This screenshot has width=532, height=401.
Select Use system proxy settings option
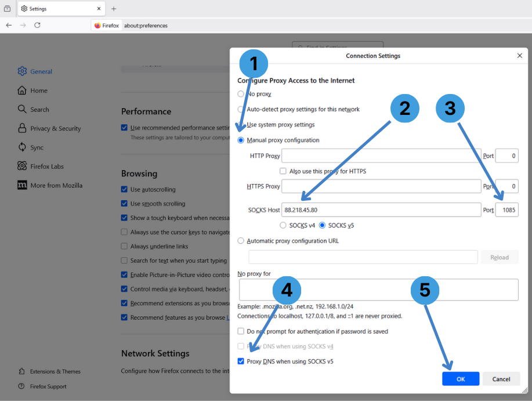pos(241,125)
